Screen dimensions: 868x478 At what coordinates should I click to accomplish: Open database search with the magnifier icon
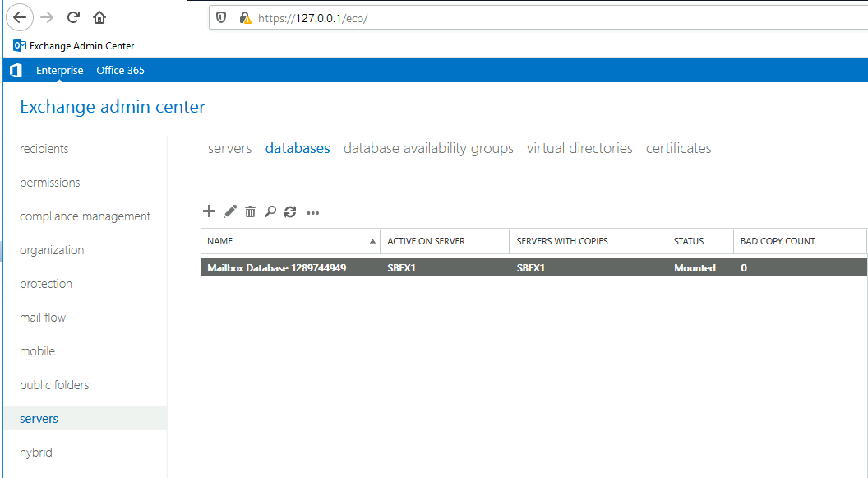click(270, 211)
